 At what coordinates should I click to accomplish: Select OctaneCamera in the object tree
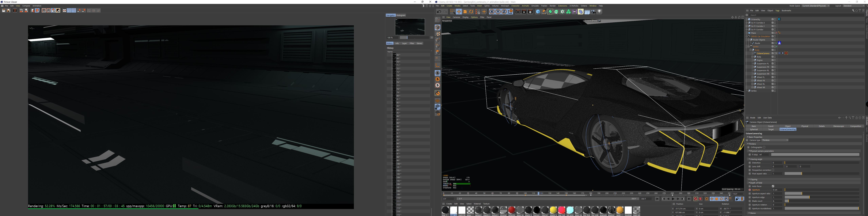(763, 53)
